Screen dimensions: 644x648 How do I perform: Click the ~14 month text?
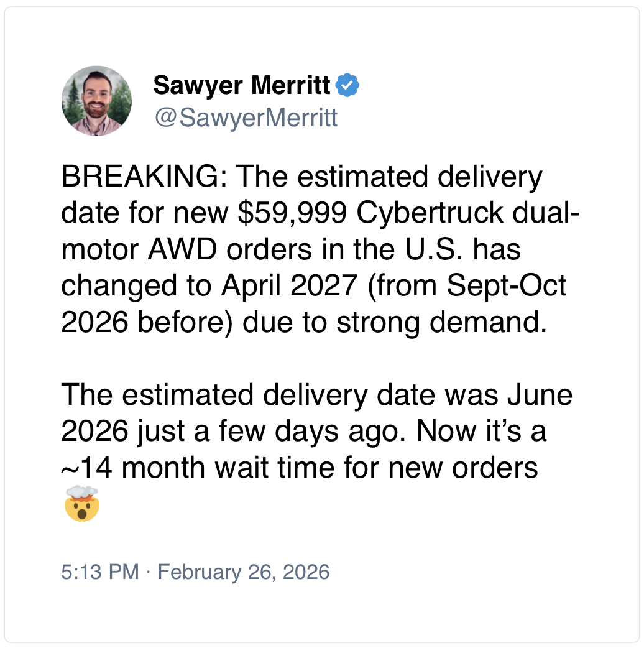tap(134, 468)
